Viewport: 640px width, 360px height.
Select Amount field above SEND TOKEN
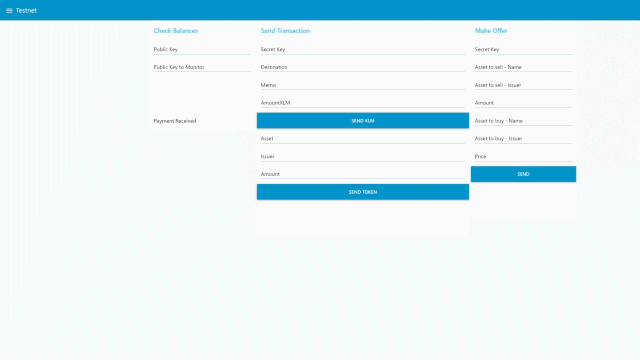tap(363, 174)
